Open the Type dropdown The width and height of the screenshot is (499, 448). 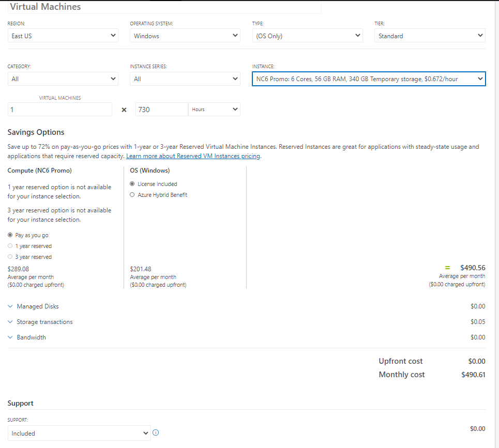307,35
